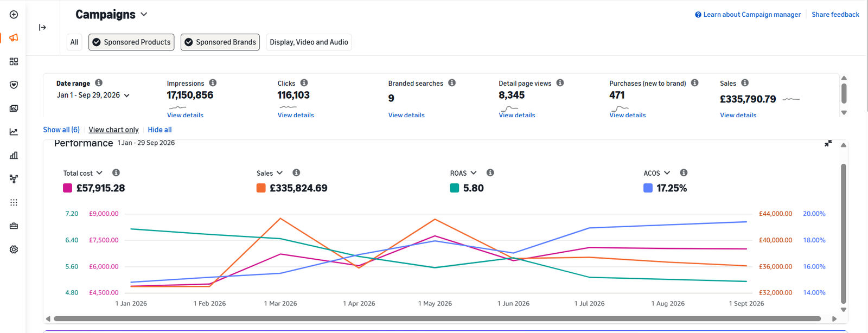
Task: Click the Clicks info icon
Action: 304,82
